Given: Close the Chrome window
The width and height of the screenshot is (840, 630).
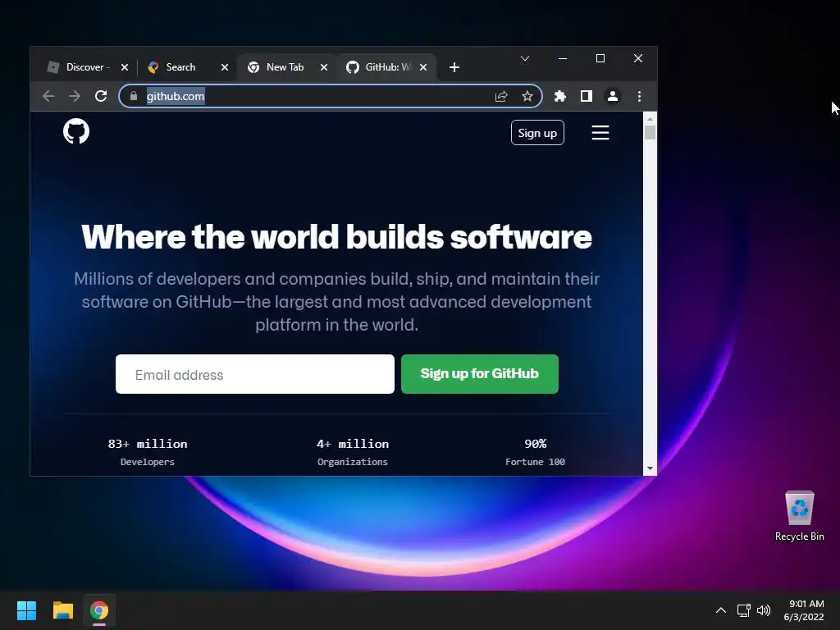Looking at the screenshot, I should coord(637,58).
